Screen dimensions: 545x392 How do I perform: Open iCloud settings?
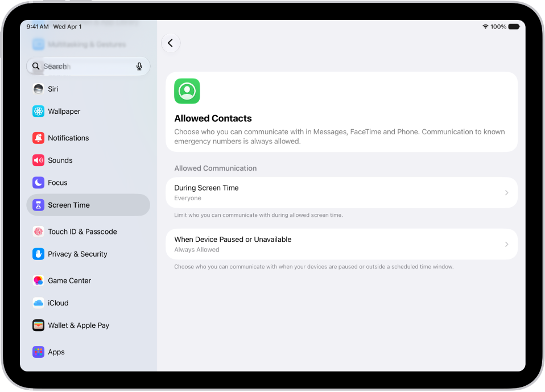tap(88, 303)
